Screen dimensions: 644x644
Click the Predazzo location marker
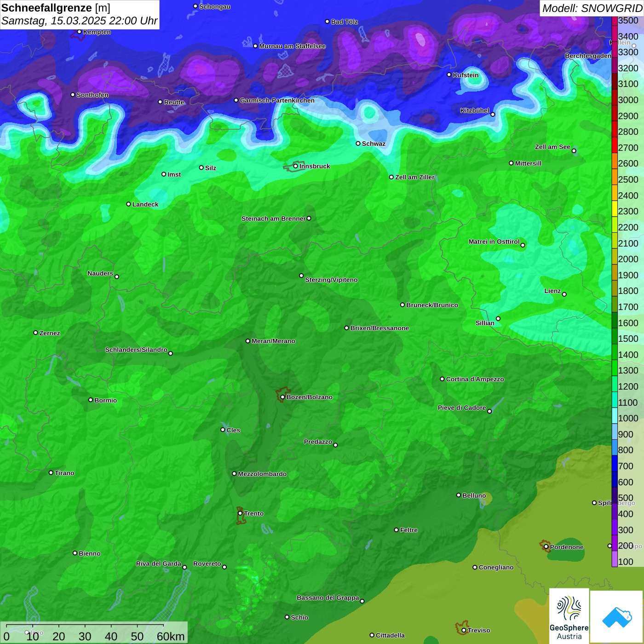point(335,445)
